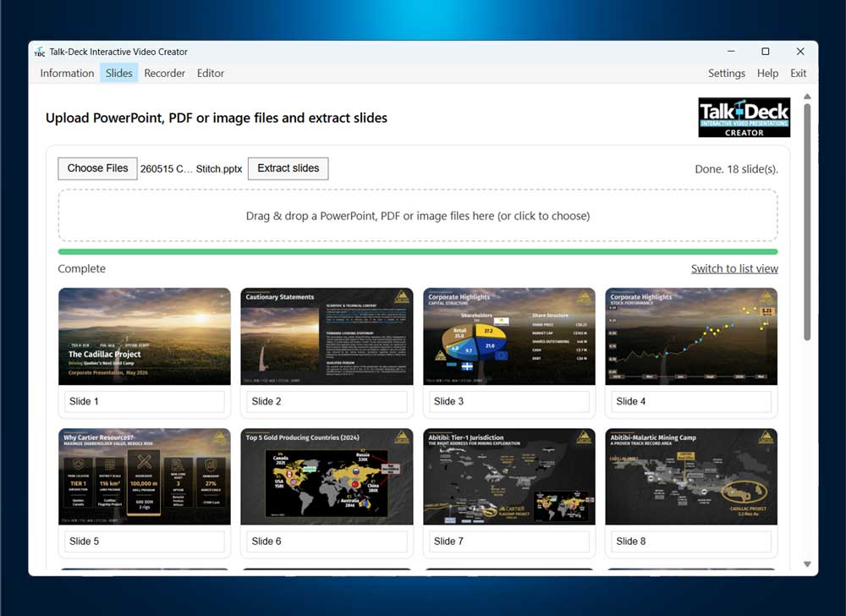Open the Settings menu
Screen dimensions: 846x616
tap(726, 74)
